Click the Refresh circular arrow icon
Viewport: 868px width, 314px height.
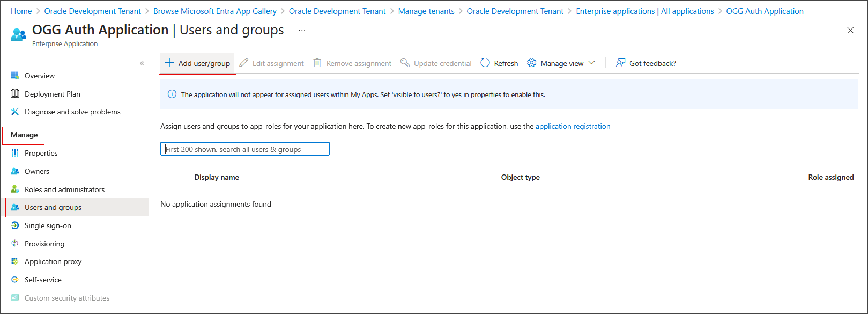485,63
